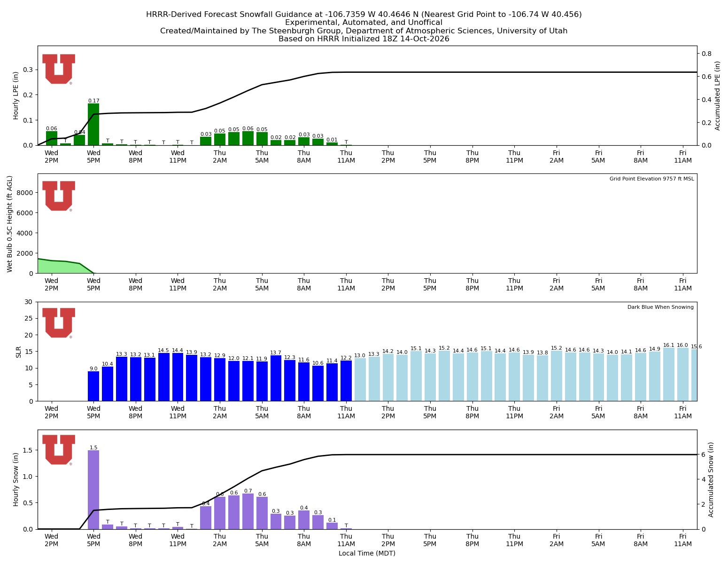Click the "Accumulated LPE (in)" axis label
This screenshot has width=728, height=564.
(718, 95)
